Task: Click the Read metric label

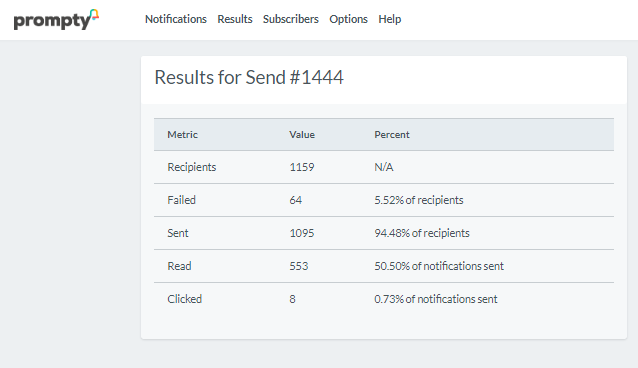Action: click(x=179, y=266)
